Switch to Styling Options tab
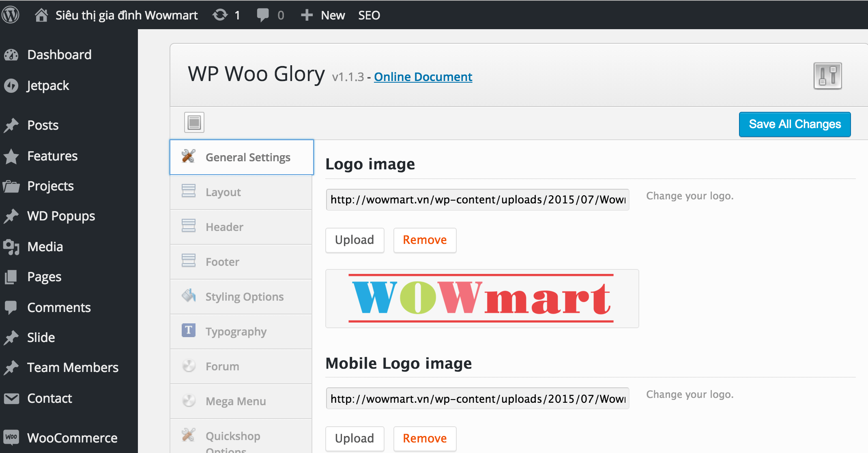The height and width of the screenshot is (453, 868). pyautogui.click(x=241, y=297)
